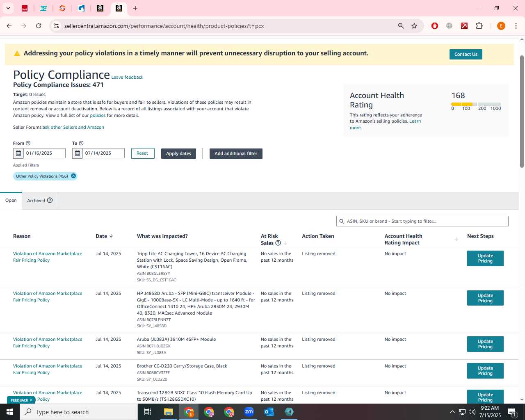Bookmark this page with star icon

coord(414,26)
